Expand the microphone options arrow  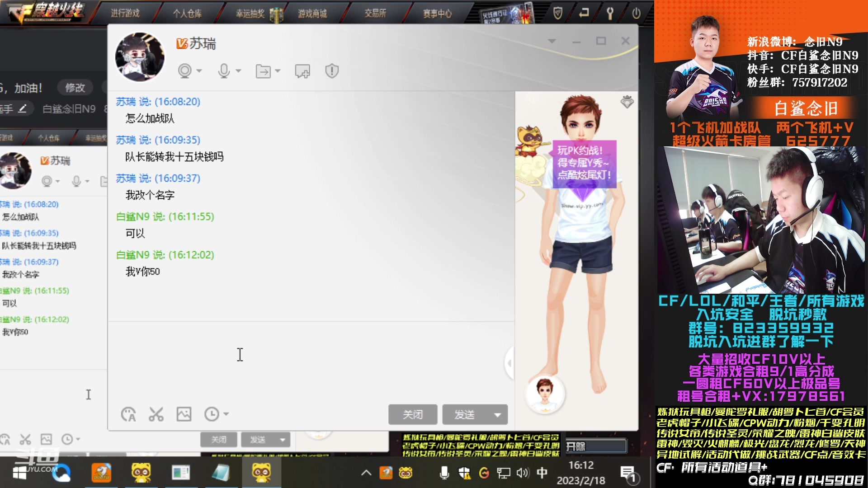point(239,71)
